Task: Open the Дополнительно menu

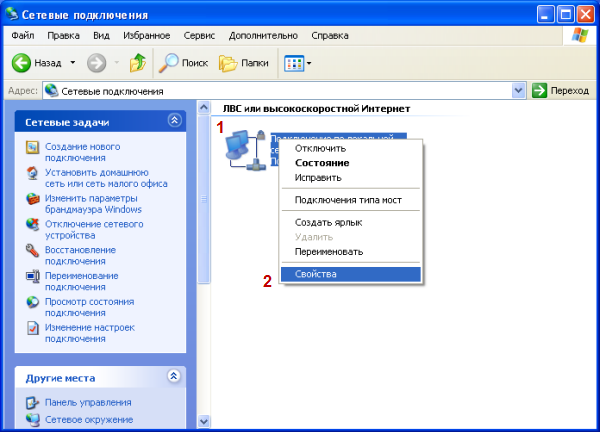Action: [x=263, y=36]
